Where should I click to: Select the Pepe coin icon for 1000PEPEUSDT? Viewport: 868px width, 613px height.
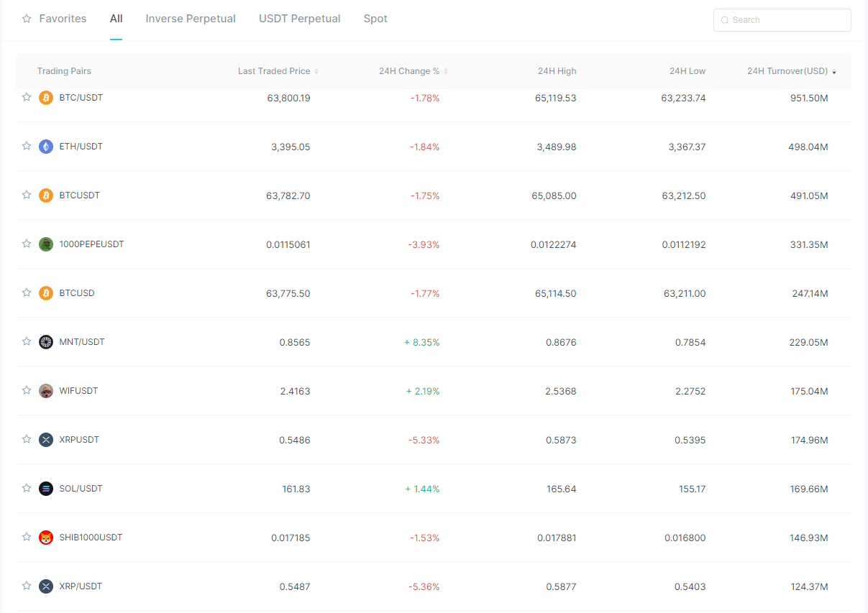(46, 244)
